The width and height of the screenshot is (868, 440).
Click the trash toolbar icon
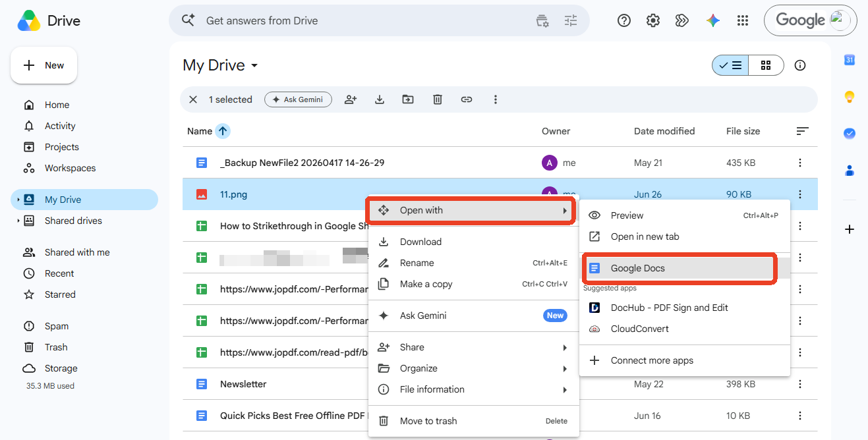click(438, 99)
